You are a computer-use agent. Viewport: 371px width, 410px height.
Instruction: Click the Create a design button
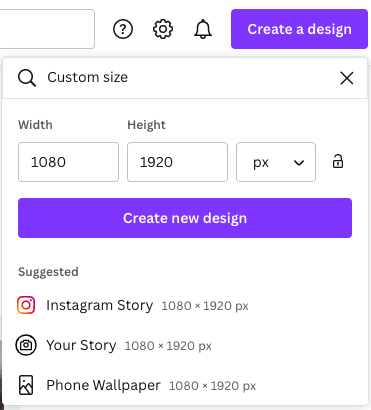(x=299, y=29)
